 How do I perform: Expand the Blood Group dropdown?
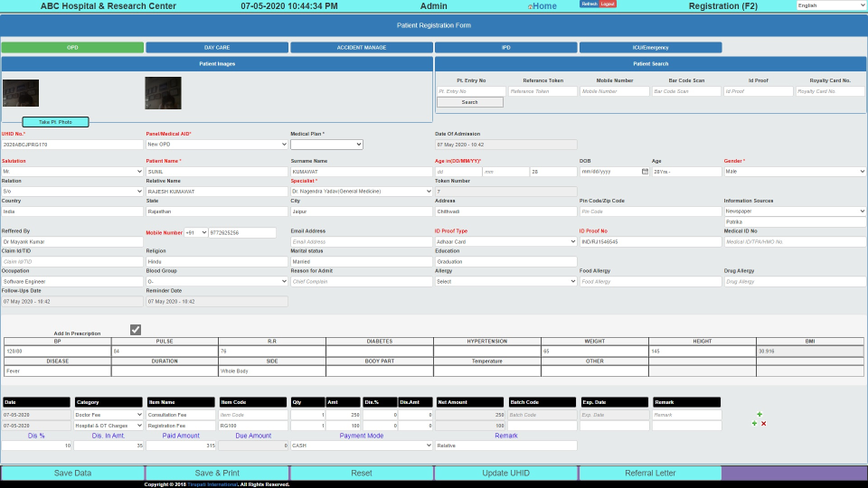216,282
